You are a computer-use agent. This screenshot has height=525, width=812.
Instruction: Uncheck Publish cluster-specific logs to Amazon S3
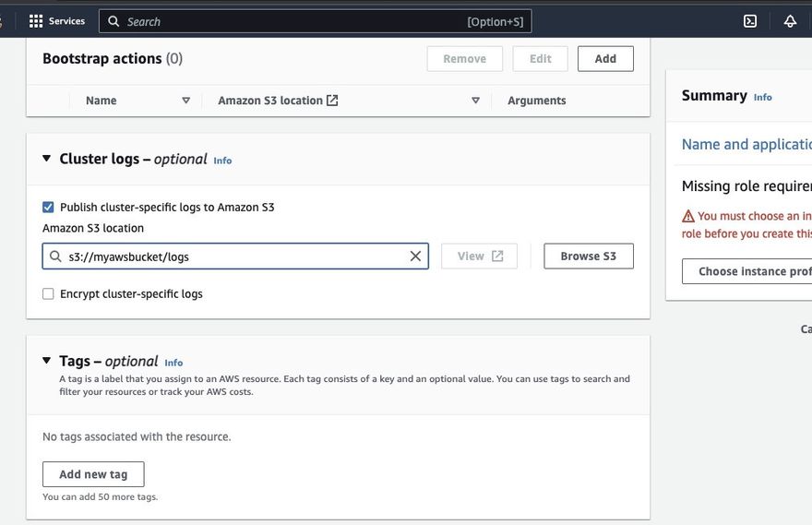[x=48, y=207]
